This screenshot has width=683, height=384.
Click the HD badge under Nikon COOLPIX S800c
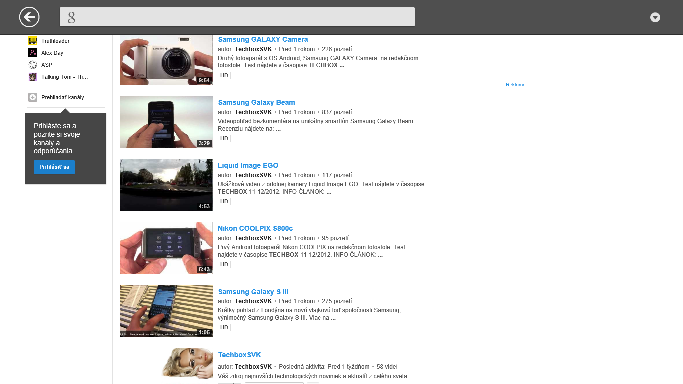(224, 264)
